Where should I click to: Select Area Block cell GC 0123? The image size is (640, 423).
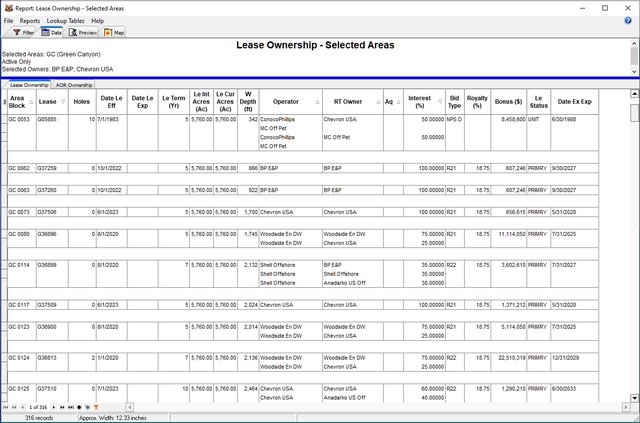(x=22, y=327)
